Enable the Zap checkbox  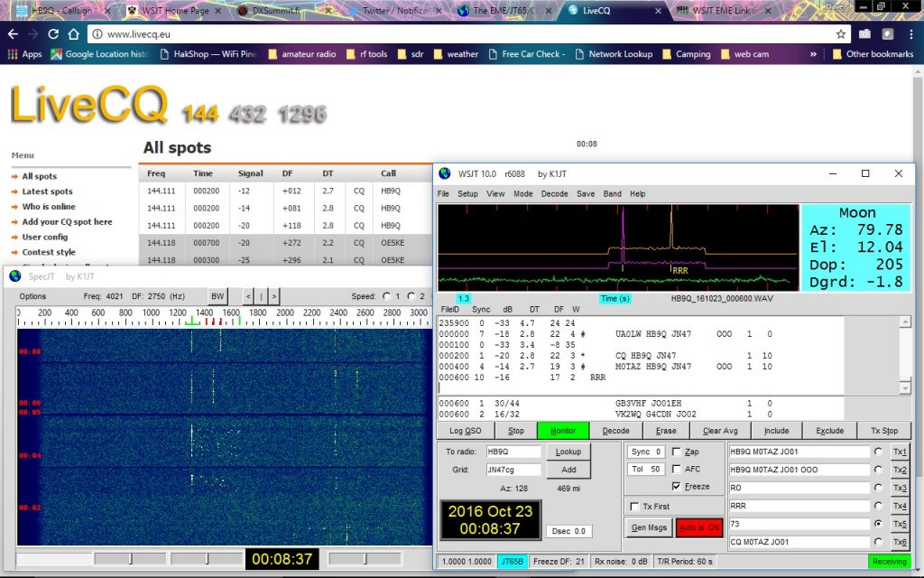[677, 452]
